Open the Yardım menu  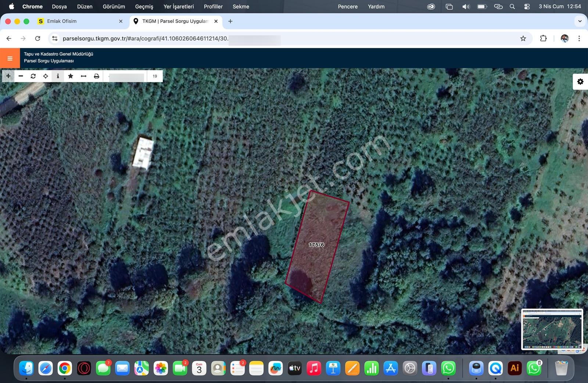(376, 7)
